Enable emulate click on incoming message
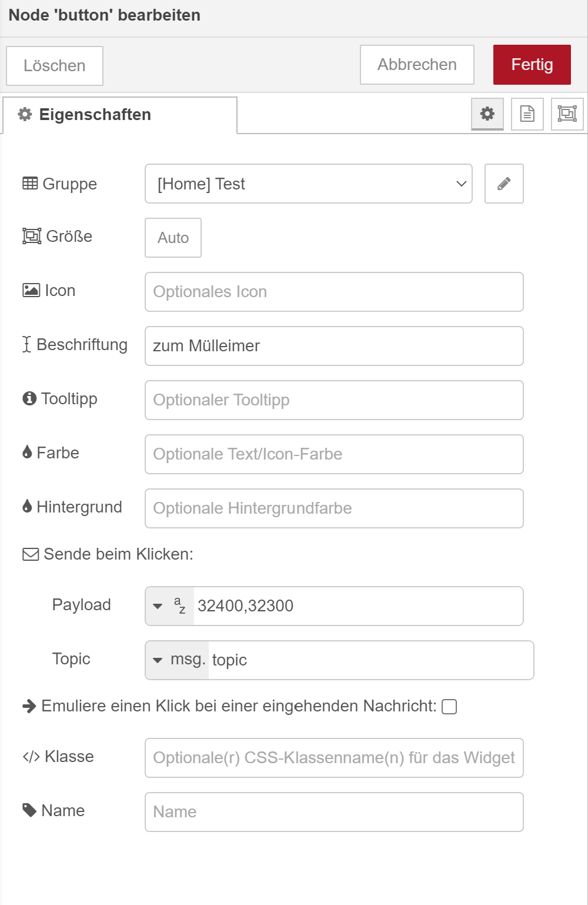 point(449,707)
